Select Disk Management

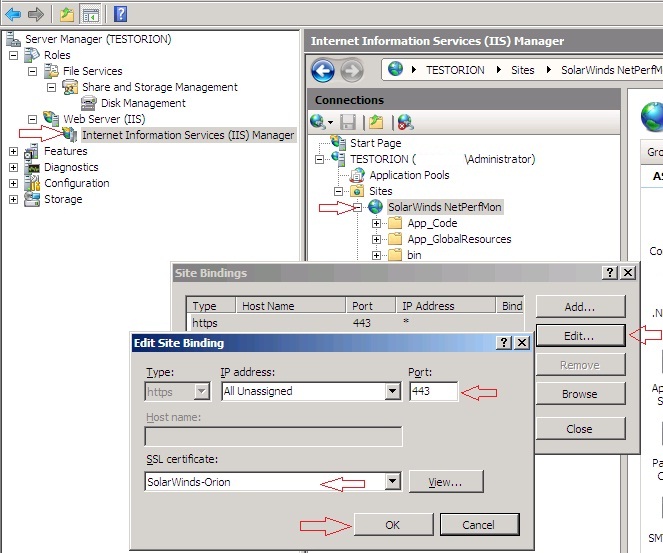pos(143,103)
